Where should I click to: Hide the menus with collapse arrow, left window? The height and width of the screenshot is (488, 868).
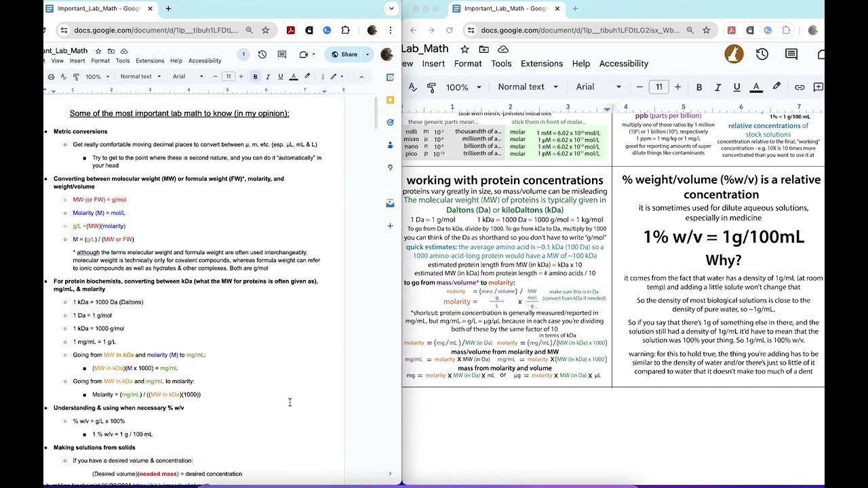361,77
